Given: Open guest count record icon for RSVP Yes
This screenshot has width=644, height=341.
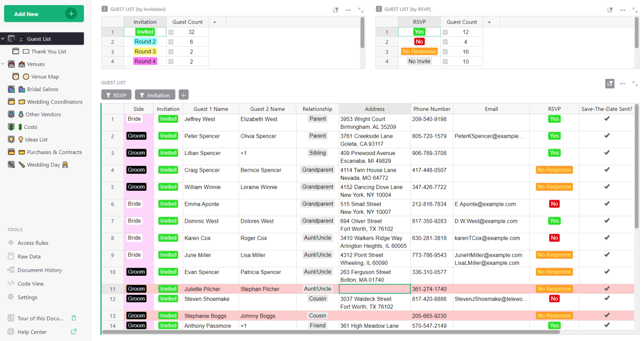Looking at the screenshot, I should [x=445, y=32].
